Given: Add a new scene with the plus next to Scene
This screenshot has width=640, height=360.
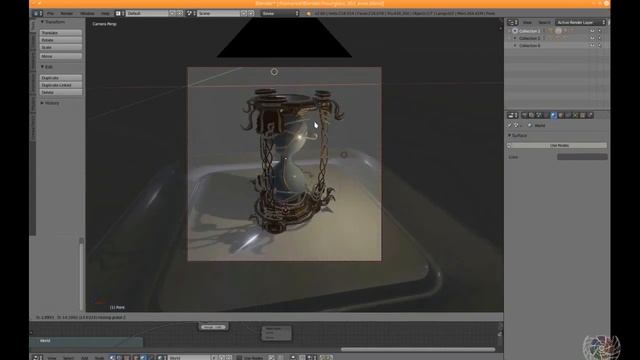Looking at the screenshot, I should click(244, 13).
